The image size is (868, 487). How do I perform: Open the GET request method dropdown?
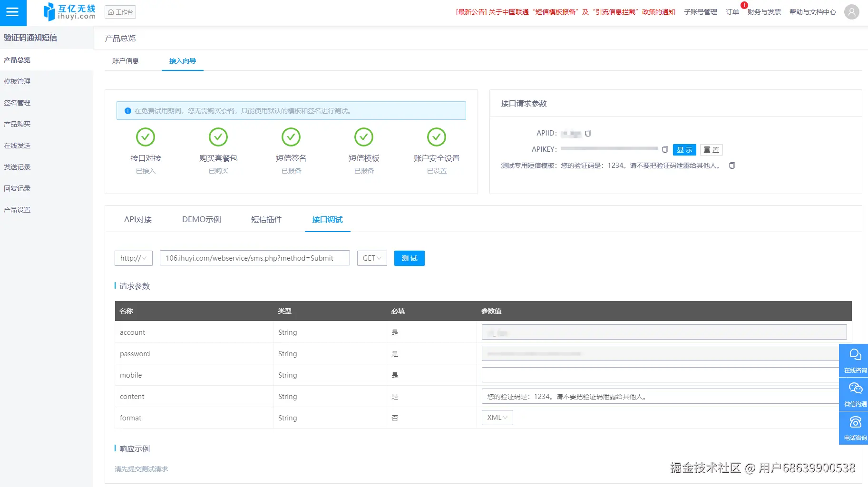pos(372,258)
